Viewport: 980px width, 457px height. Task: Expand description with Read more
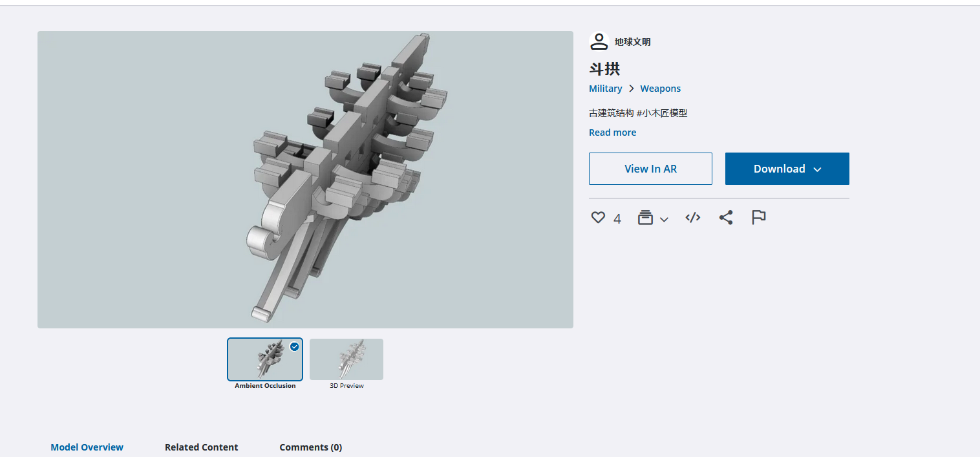point(612,133)
